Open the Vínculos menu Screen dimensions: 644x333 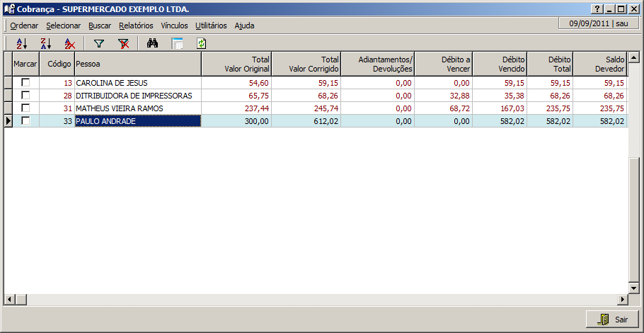click(174, 26)
